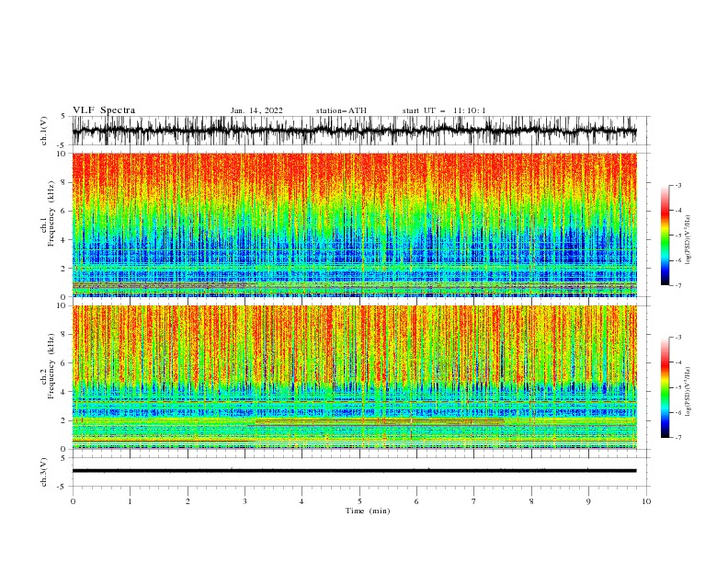Click inside the ch.1 spectrogram panel
The image size is (728, 563).
[x=354, y=224]
